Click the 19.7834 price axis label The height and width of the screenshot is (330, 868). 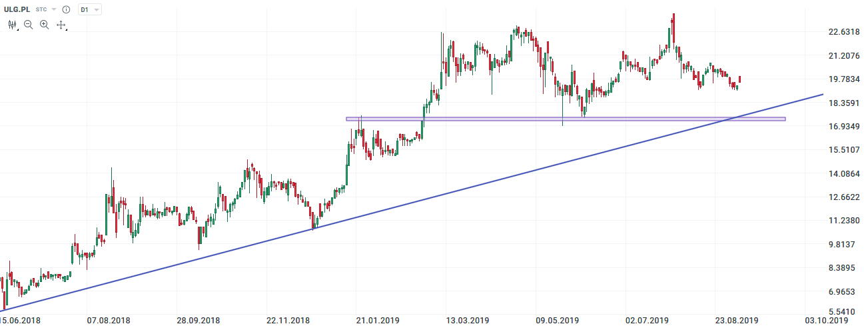844,79
